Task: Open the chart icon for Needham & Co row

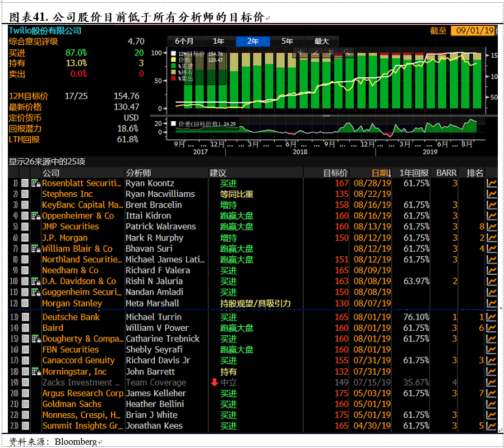Action: [492, 270]
